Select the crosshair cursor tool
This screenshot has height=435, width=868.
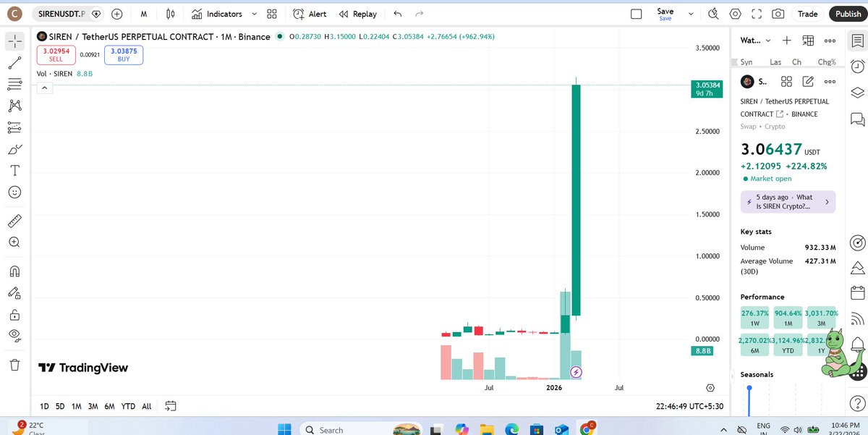[14, 41]
